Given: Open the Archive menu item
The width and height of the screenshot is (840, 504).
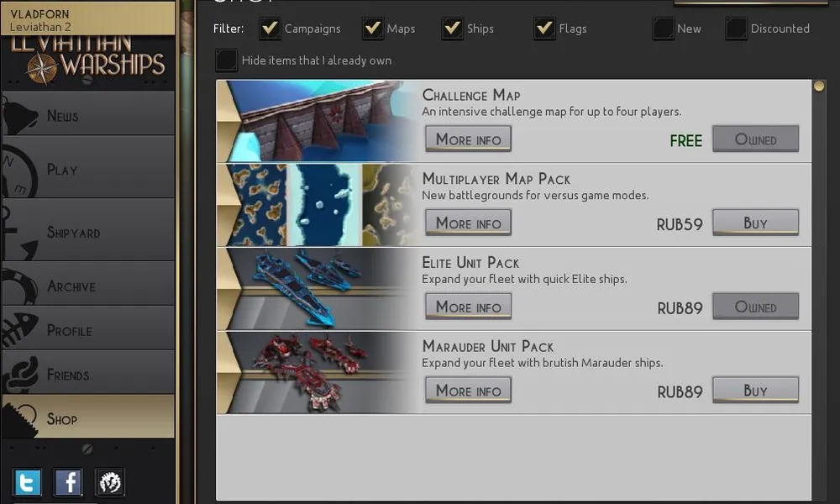Looking at the screenshot, I should click(x=88, y=286).
